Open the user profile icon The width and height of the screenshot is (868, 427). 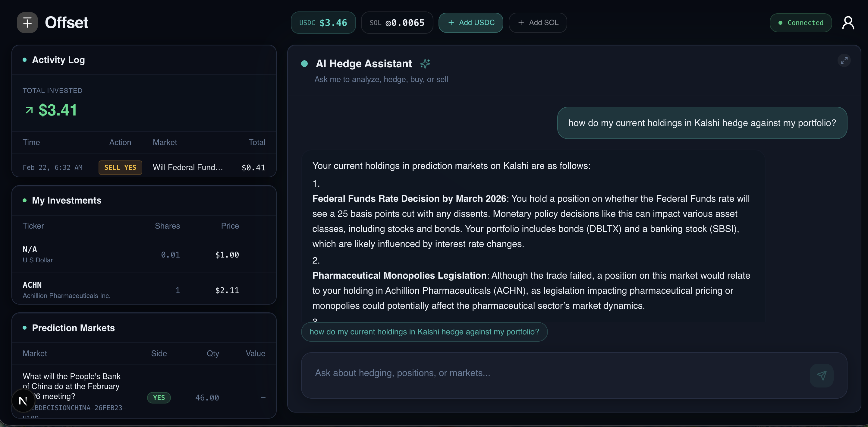848,23
